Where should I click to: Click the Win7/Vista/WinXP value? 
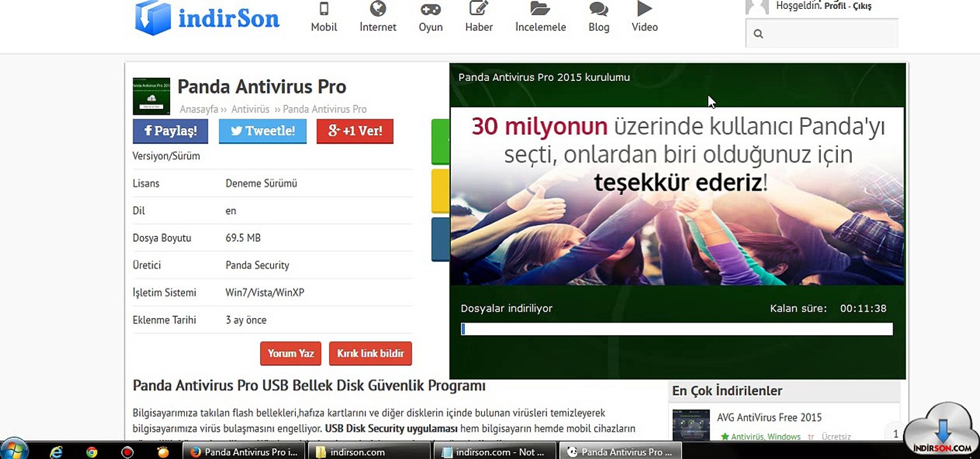pyautogui.click(x=265, y=293)
